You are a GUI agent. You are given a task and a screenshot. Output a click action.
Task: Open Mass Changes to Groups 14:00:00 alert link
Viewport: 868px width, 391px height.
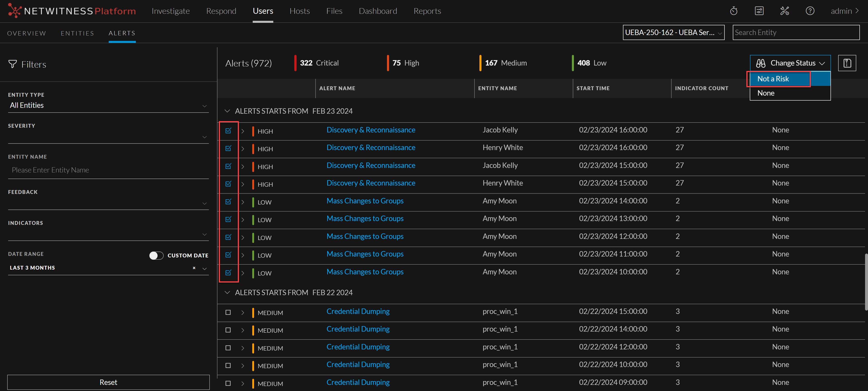coord(365,201)
